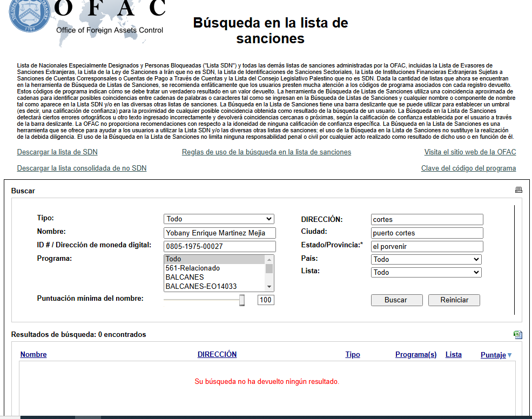
Task: Export results using the Excel icon
Action: coord(517,335)
